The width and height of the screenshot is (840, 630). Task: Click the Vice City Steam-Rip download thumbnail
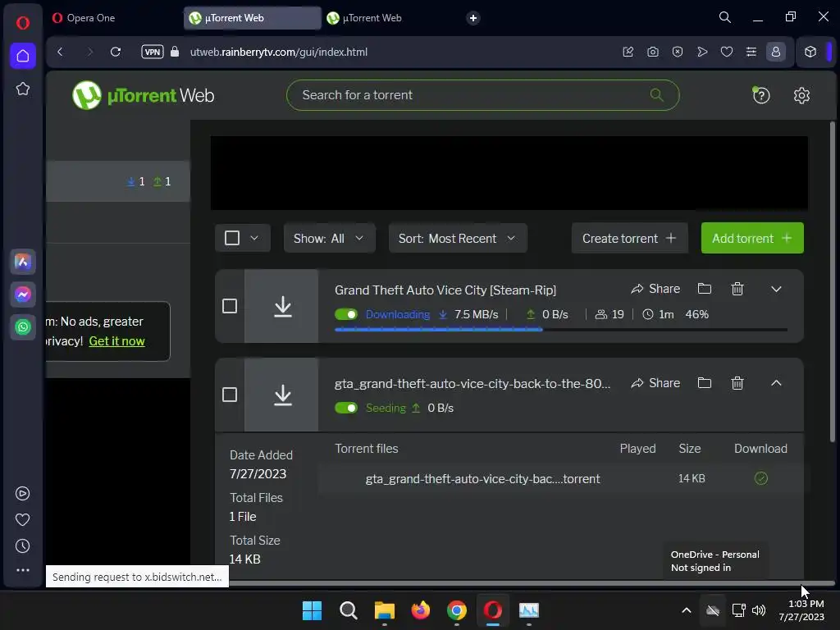coord(282,306)
